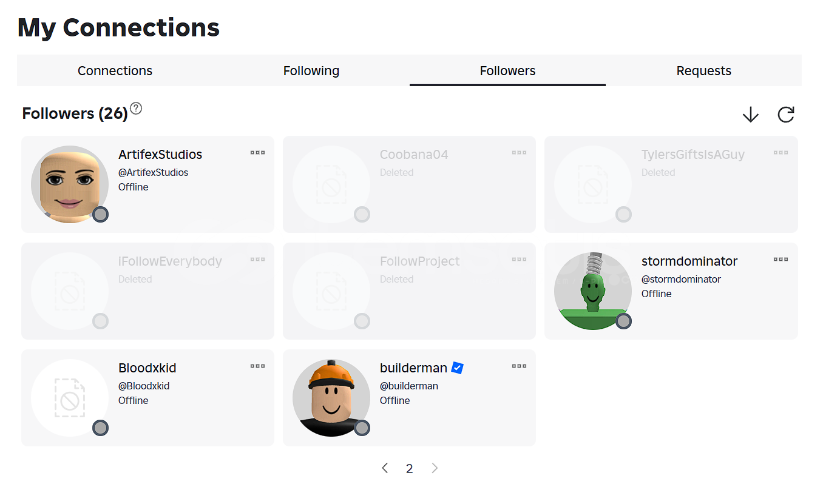Open the builderman display name link
Viewport: 823px width, 504px height.
tap(413, 368)
